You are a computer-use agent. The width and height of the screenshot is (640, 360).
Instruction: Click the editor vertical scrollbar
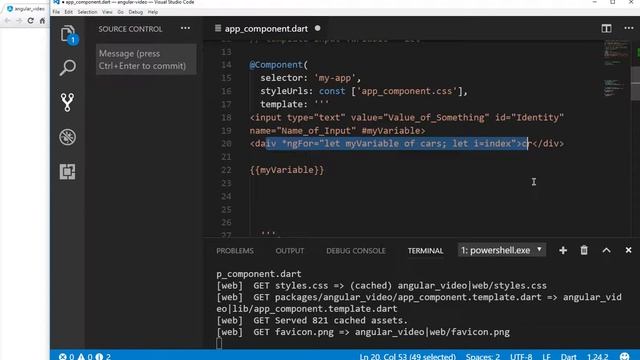635,84
